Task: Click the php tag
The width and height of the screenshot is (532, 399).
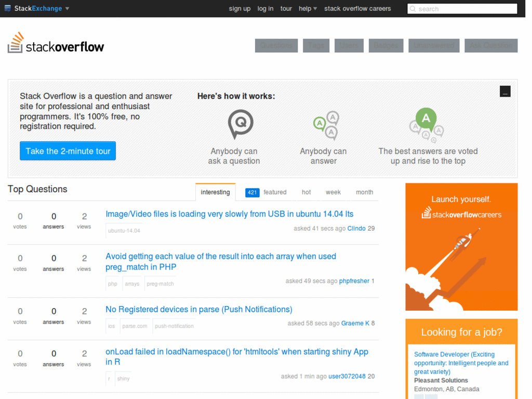Action: [113, 284]
